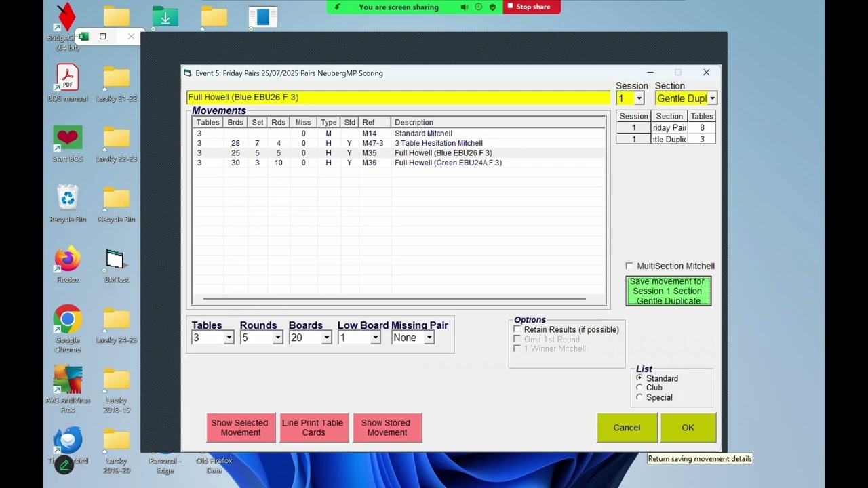The image size is (868, 488).
Task: Select the Standard Mitchell movement row
Action: pos(399,134)
